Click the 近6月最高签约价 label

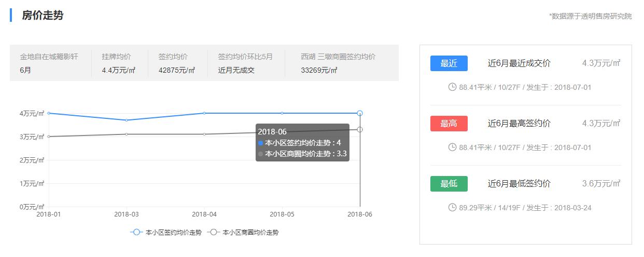point(519,124)
